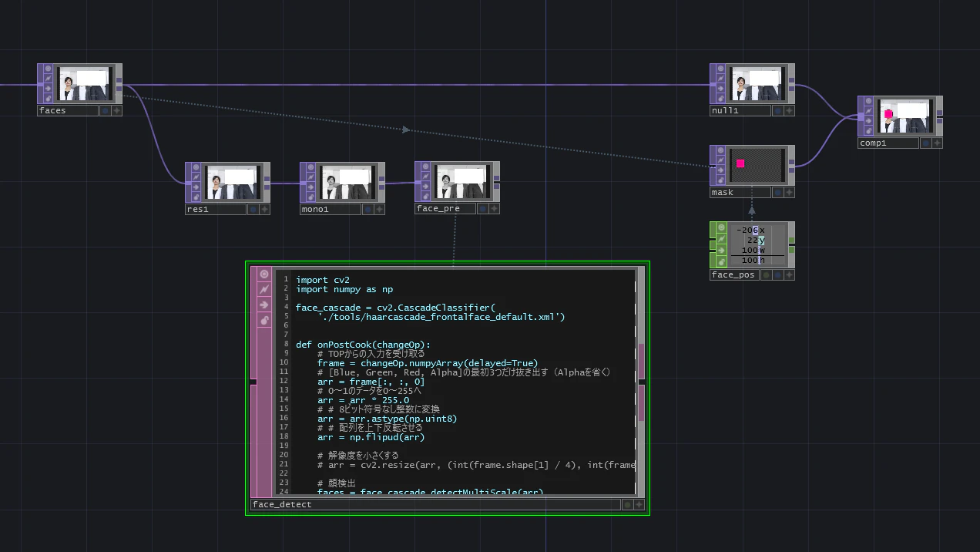This screenshot has height=552, width=980.
Task: Select the face_pre node name label
Action: click(x=445, y=209)
